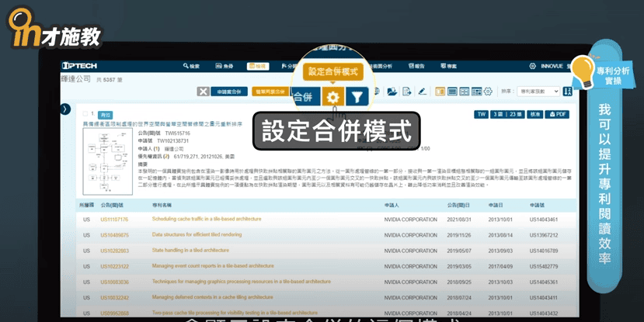Open the sort by dropdown
The width and height of the screenshot is (644, 322).
pos(538,92)
